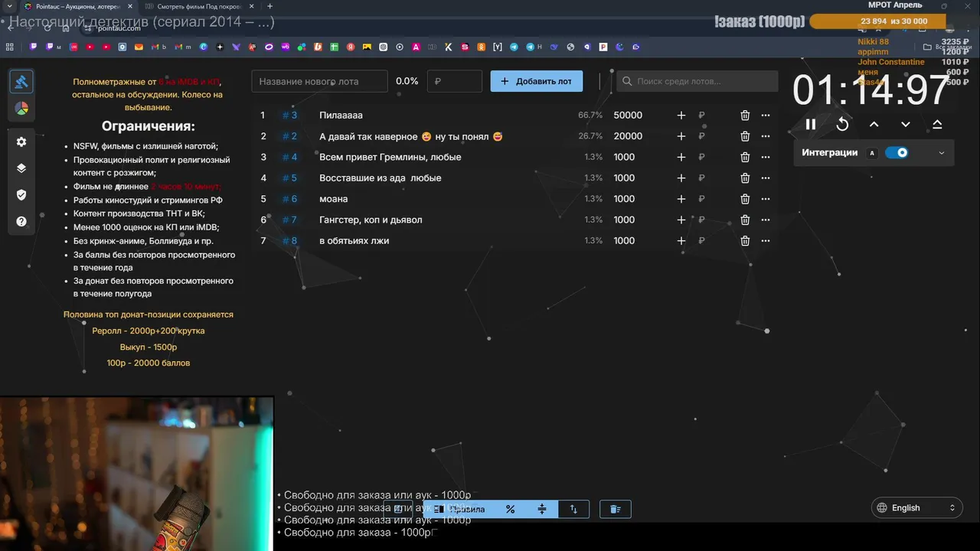Click the моана lot name

(x=334, y=199)
